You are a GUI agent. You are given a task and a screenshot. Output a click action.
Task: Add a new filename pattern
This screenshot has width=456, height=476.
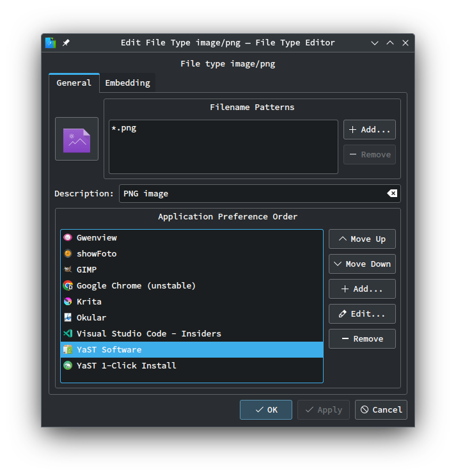[369, 130]
